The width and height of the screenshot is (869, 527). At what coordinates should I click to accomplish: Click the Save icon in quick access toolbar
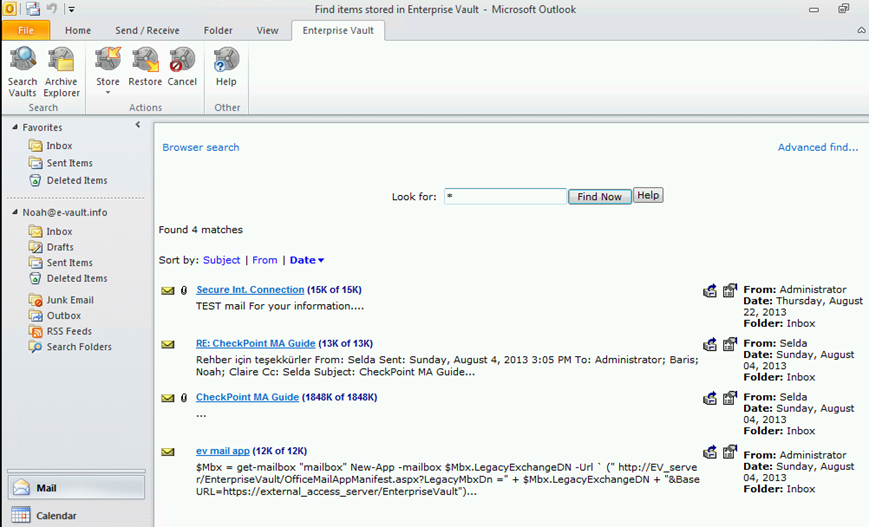coord(33,9)
